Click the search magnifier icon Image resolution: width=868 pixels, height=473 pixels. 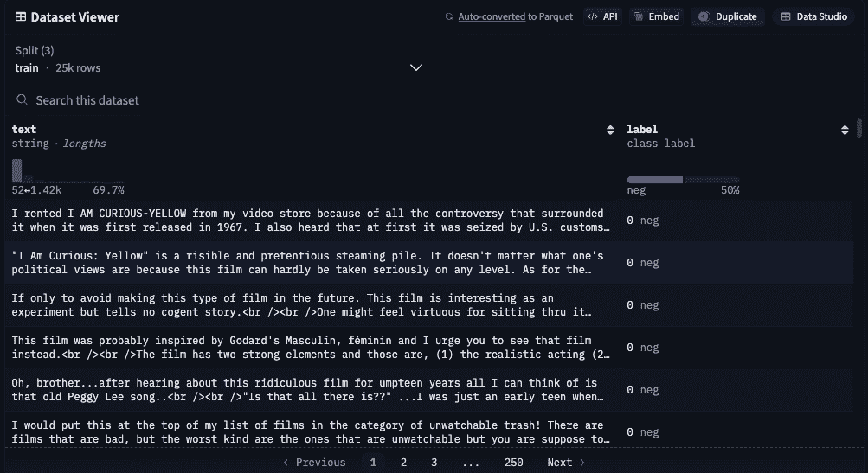[x=23, y=99]
